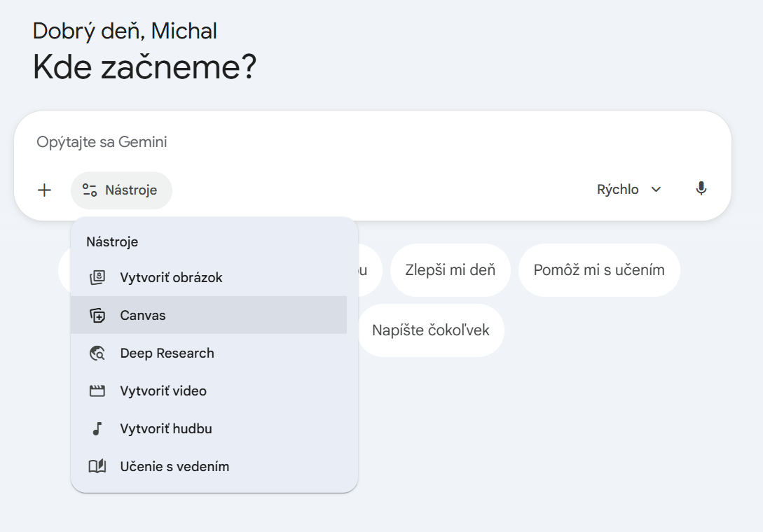Click the Vytvoriť obrázok image icon
This screenshot has width=763, height=532.
point(97,278)
